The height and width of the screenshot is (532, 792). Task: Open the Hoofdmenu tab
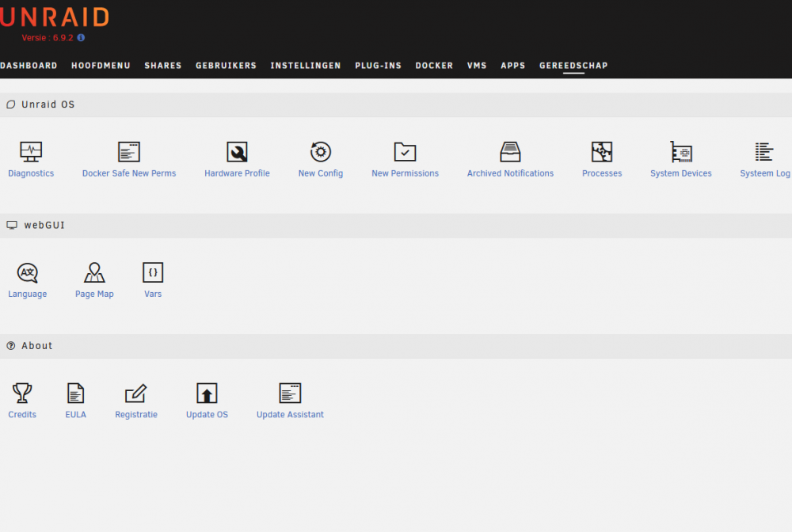(101, 66)
